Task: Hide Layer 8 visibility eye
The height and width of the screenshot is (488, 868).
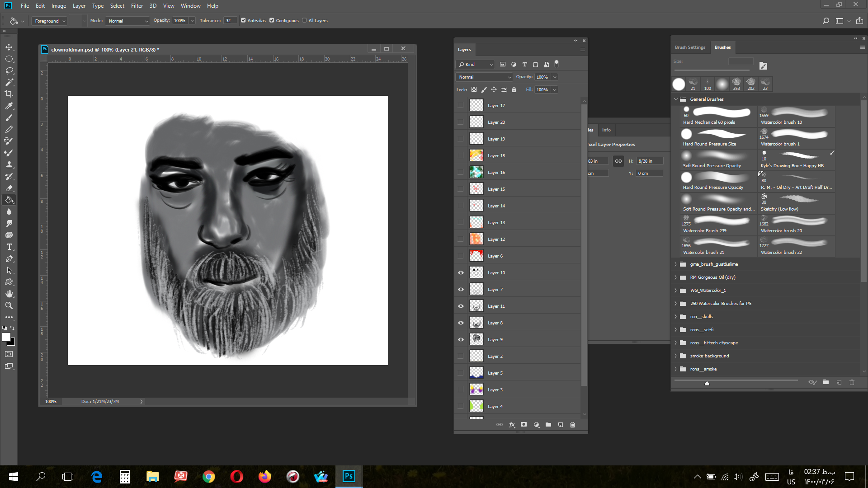Action: (x=461, y=323)
